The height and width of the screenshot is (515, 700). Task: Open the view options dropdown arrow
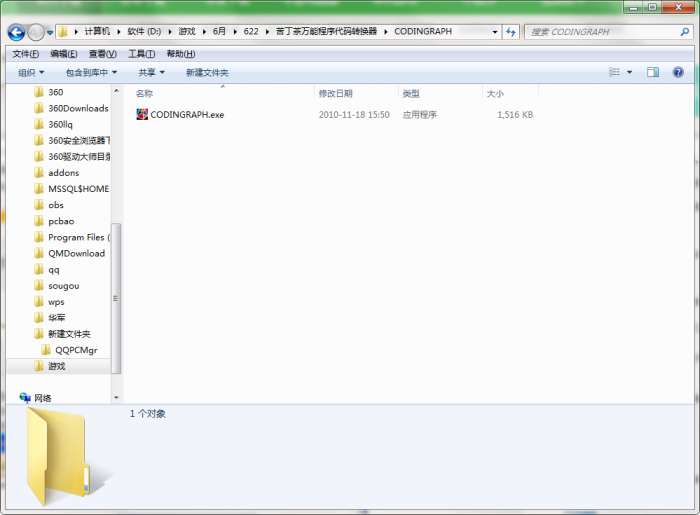629,72
